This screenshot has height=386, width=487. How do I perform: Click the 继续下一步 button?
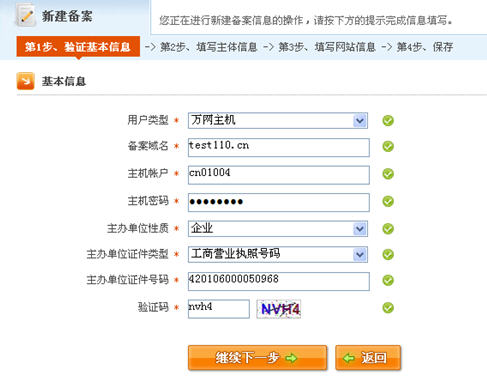[257, 358]
